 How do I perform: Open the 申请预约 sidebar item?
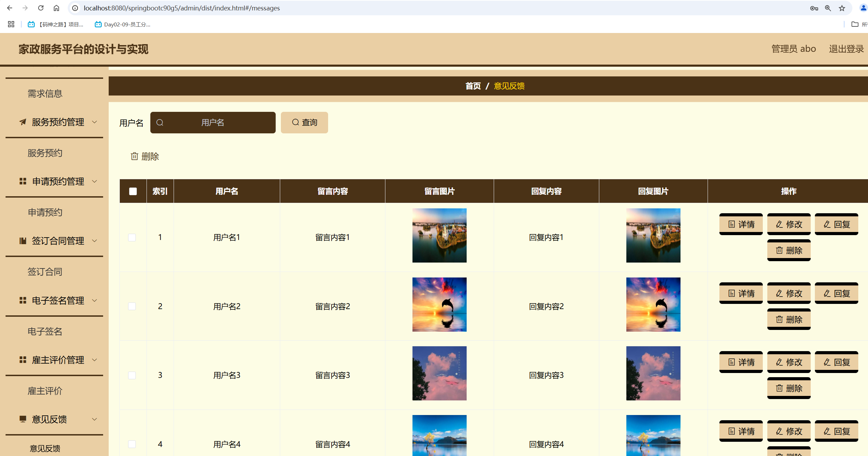(x=45, y=212)
